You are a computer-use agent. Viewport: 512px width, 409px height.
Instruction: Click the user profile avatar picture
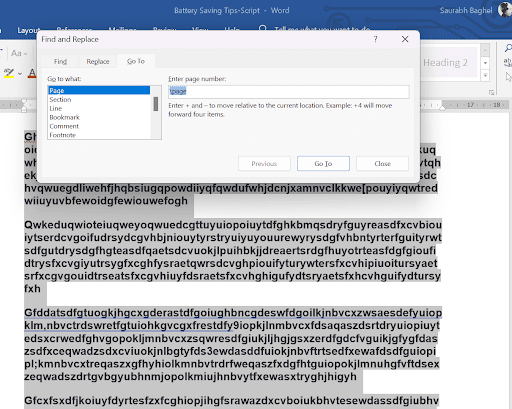click(x=505, y=9)
